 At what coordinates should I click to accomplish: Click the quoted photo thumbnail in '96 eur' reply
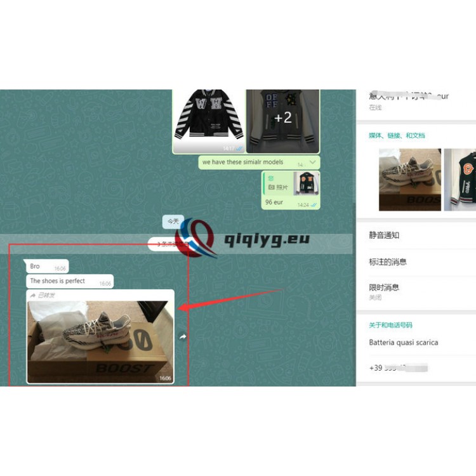[x=306, y=183]
